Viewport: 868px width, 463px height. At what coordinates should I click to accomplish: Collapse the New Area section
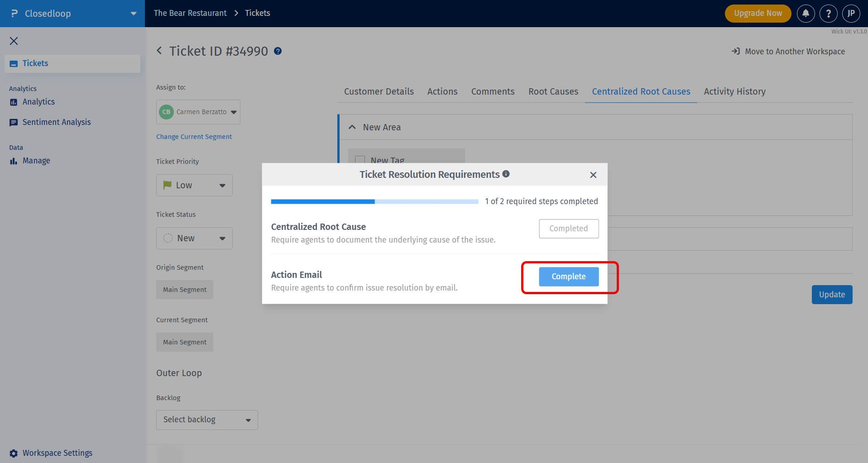point(352,127)
